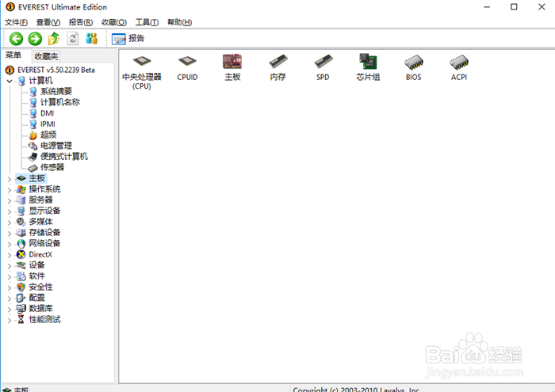Expand the 存储设备 tree node
The height and width of the screenshot is (392, 555).
(10, 234)
